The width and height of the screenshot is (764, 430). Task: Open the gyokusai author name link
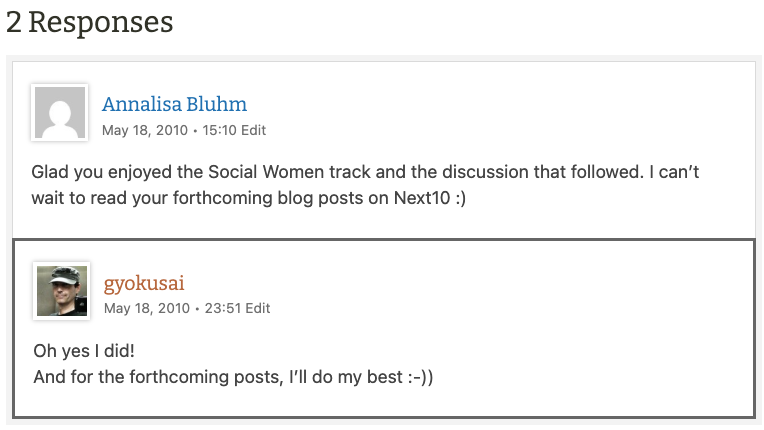pyautogui.click(x=144, y=283)
